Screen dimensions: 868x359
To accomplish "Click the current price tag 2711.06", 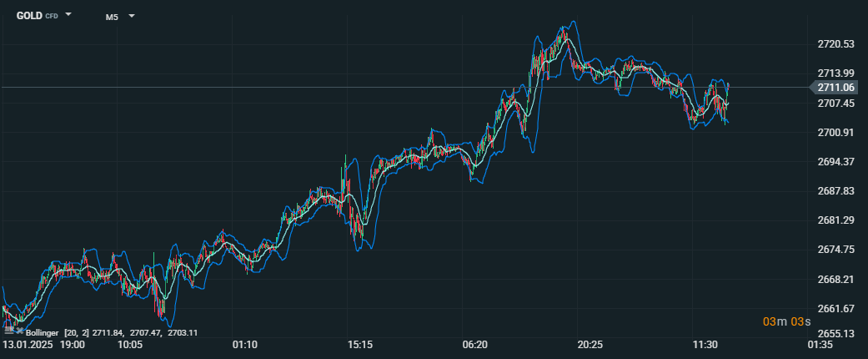I will pyautogui.click(x=836, y=87).
